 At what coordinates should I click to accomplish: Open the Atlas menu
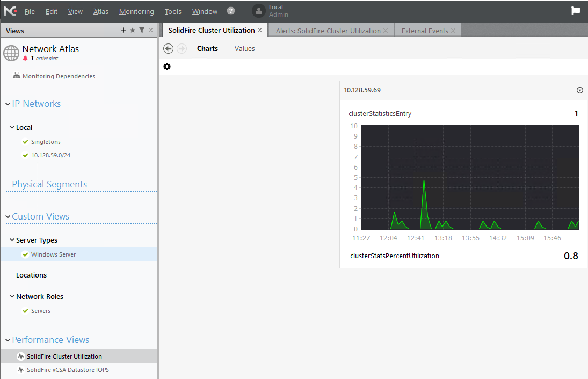tap(101, 12)
